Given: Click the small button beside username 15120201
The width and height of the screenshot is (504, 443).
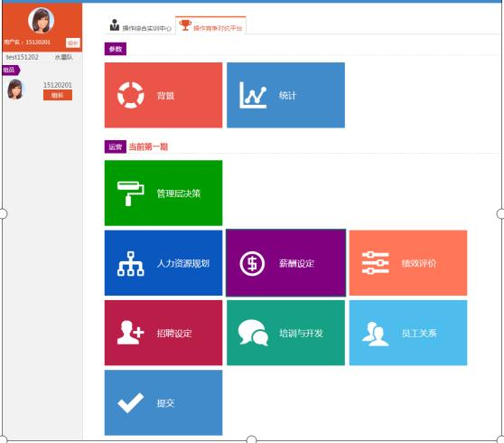Looking at the screenshot, I should (72, 42).
